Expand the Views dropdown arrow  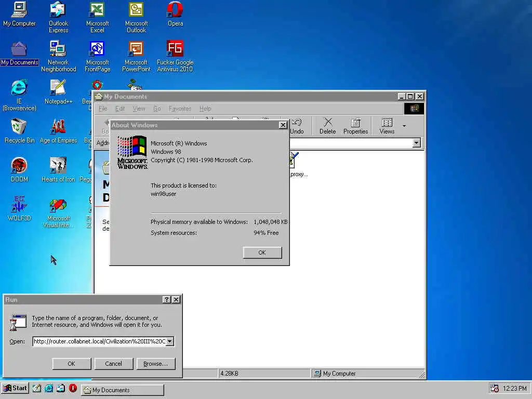tap(404, 126)
